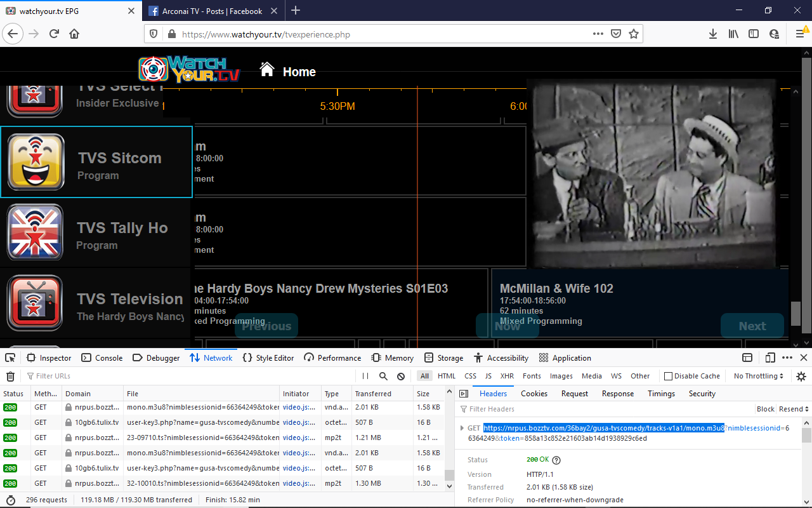Collapse the request details pane toggle

click(x=464, y=394)
